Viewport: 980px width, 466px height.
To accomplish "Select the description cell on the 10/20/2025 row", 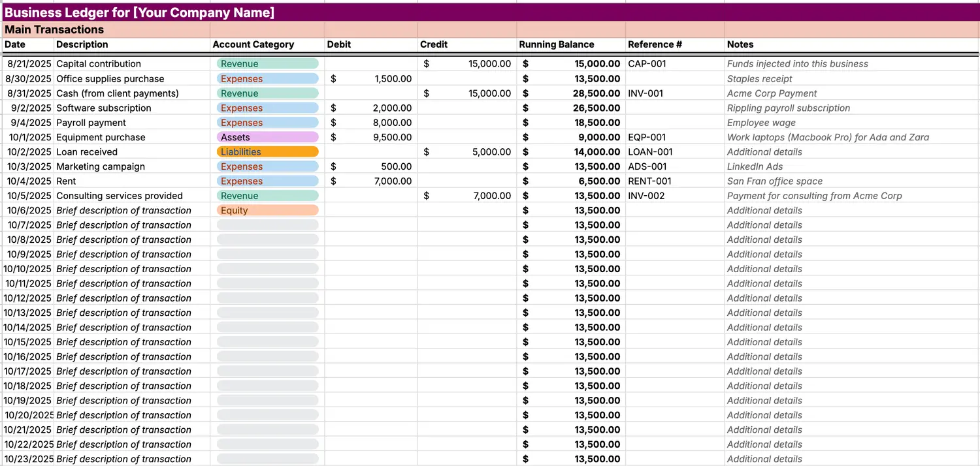I will coord(132,415).
